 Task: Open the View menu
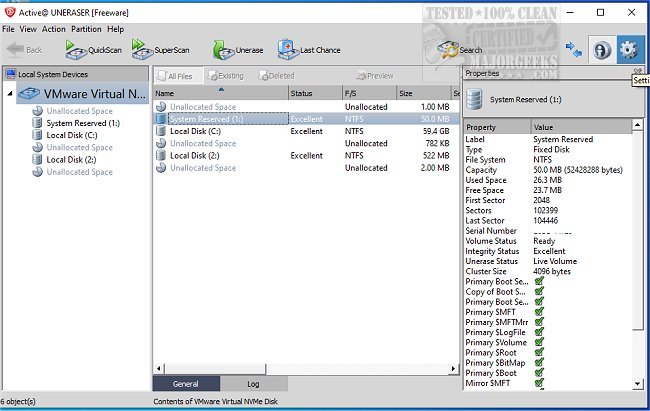[x=28, y=29]
